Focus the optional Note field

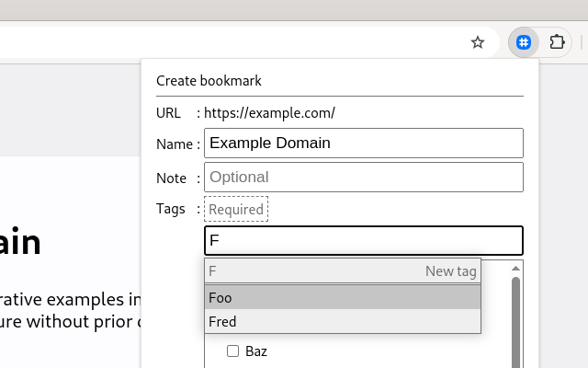(363, 177)
